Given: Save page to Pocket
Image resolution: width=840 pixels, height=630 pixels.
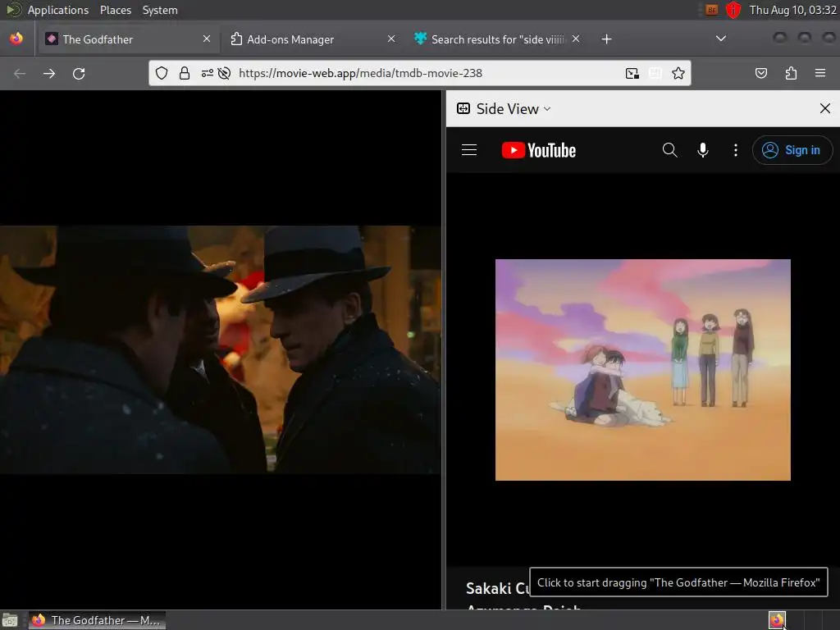Looking at the screenshot, I should tap(760, 73).
